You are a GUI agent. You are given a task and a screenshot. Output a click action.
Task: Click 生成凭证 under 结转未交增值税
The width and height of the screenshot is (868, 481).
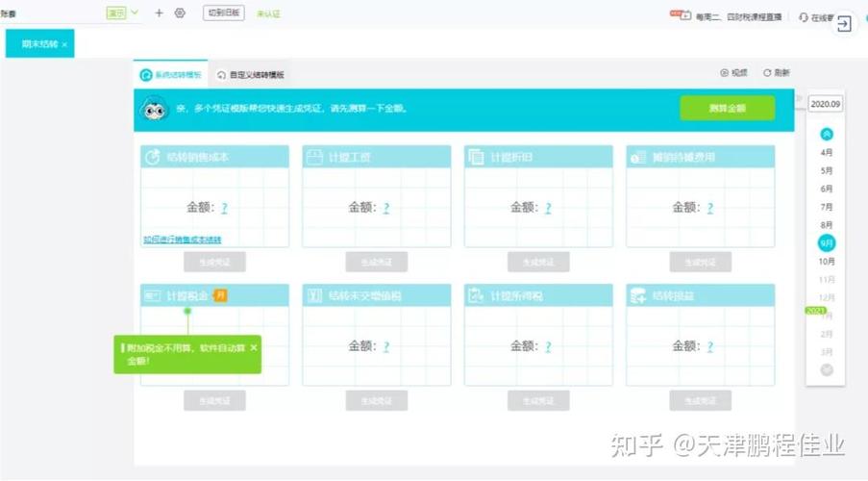[377, 400]
